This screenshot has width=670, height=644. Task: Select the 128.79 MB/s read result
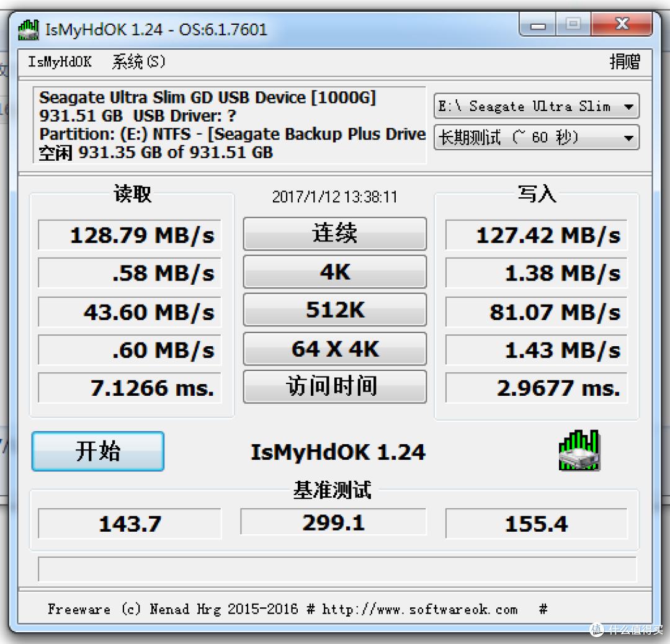coord(130,235)
